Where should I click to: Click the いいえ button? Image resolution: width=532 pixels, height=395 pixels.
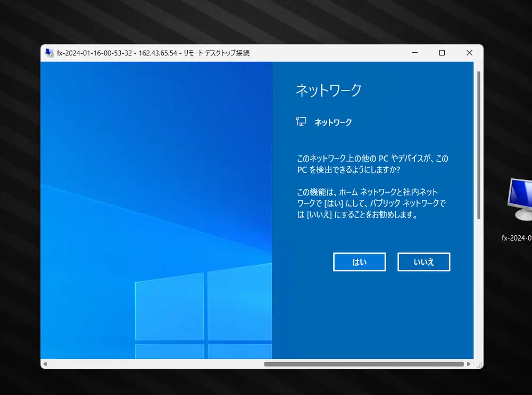(424, 262)
